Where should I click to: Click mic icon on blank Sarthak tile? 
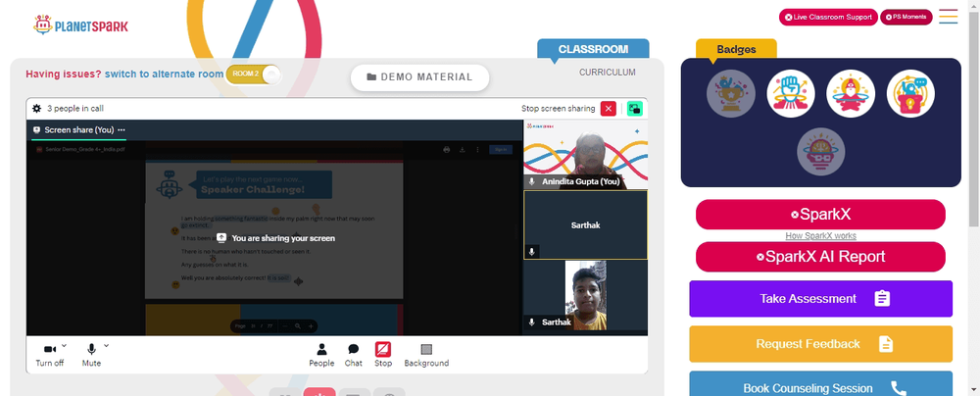532,252
